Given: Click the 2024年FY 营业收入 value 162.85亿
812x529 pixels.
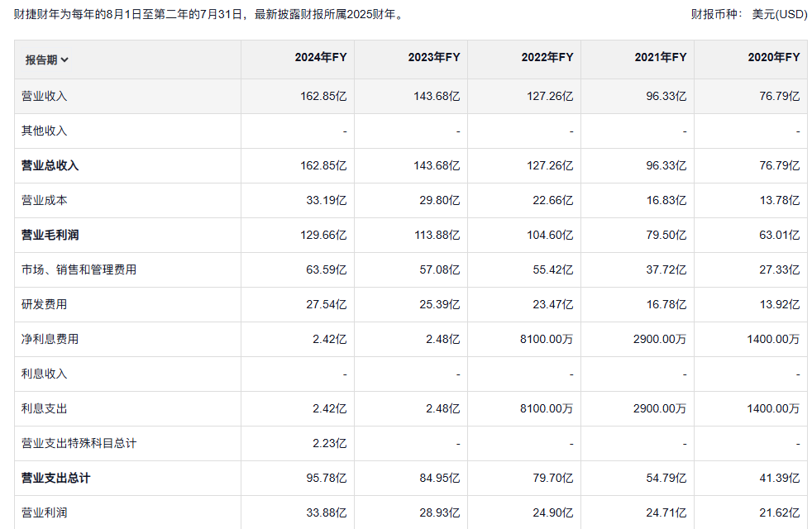Looking at the screenshot, I should [x=323, y=96].
